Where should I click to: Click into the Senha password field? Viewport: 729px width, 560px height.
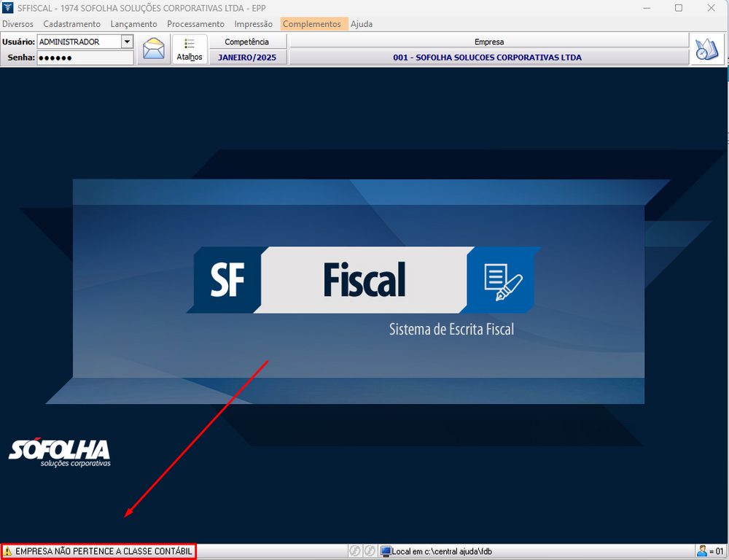85,58
